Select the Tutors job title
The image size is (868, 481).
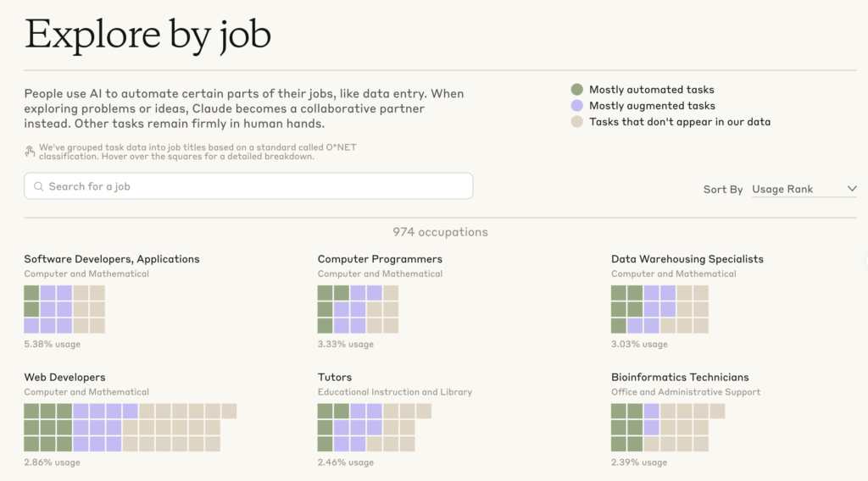click(x=335, y=378)
